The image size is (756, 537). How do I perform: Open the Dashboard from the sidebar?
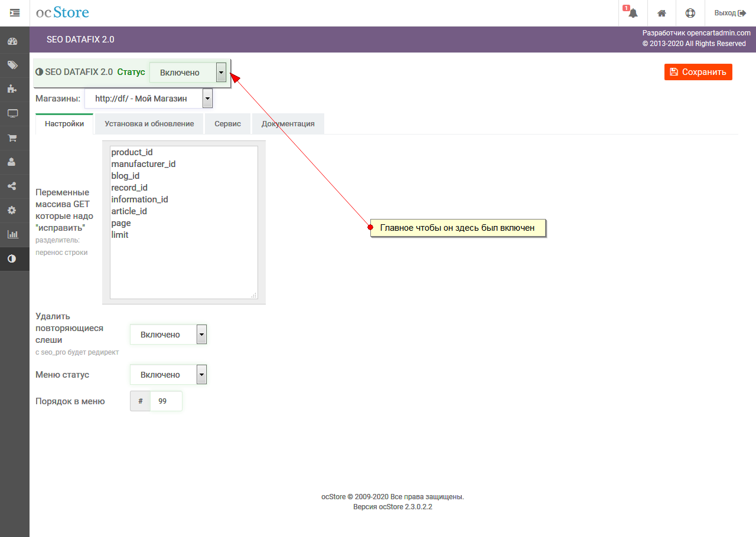click(x=12, y=41)
